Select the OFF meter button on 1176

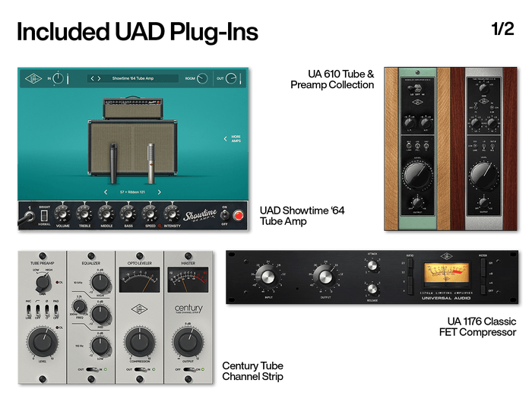click(483, 290)
